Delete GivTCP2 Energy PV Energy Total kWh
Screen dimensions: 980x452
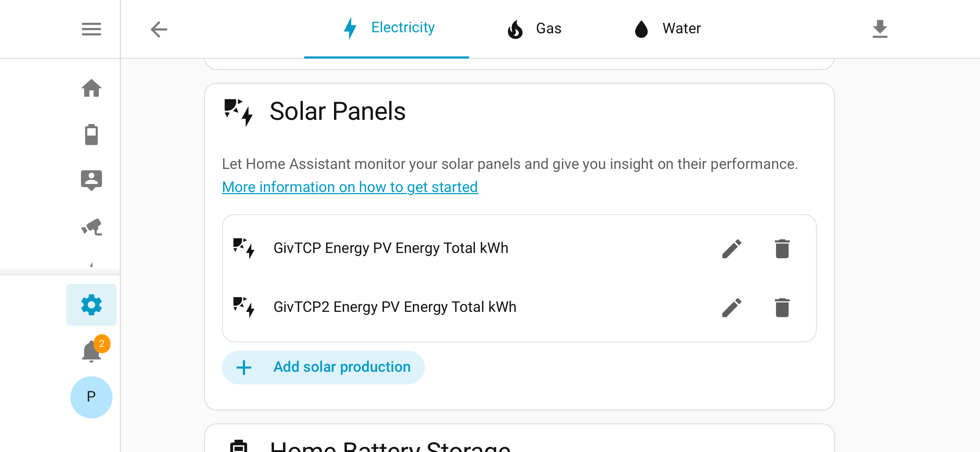(782, 307)
